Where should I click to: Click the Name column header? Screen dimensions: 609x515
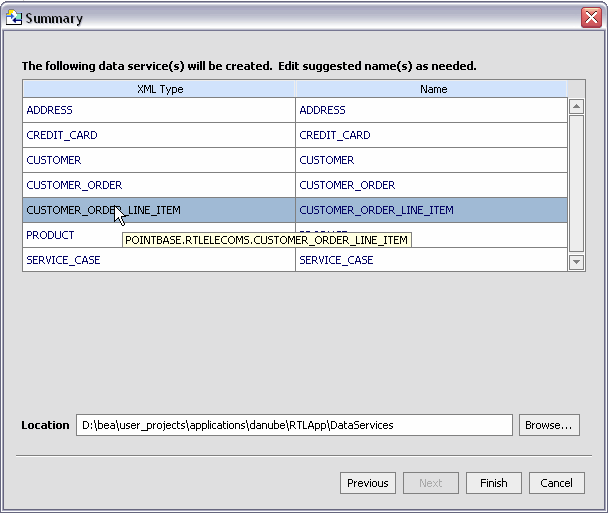[432, 89]
